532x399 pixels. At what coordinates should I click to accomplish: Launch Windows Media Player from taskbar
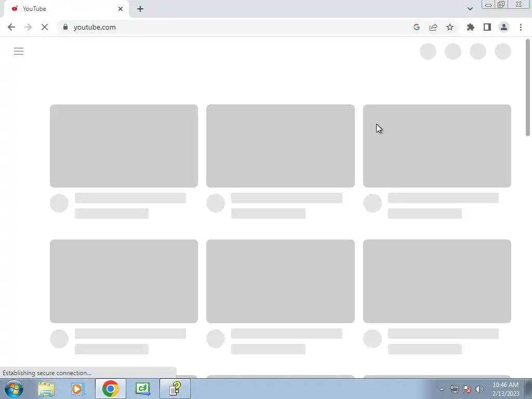[x=78, y=389]
